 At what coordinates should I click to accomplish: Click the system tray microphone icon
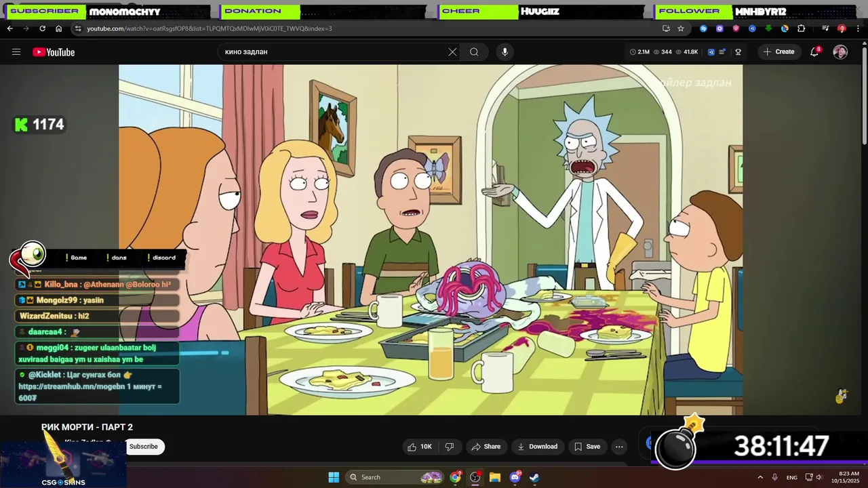pos(774,477)
